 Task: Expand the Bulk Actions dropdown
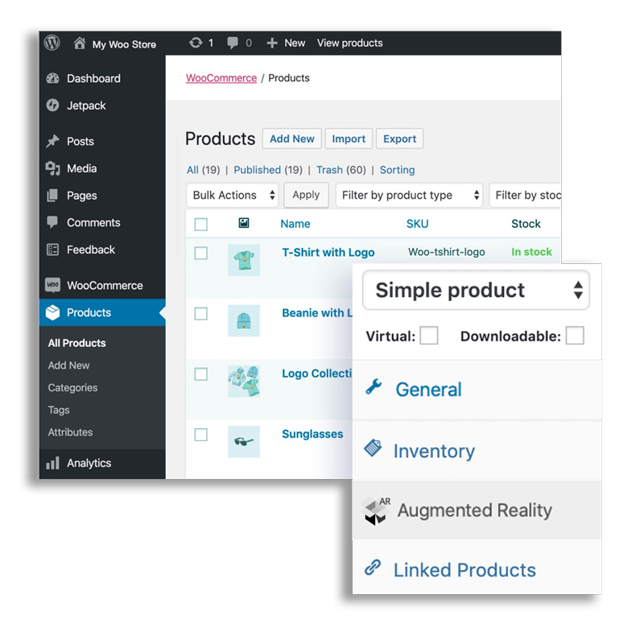(x=233, y=195)
